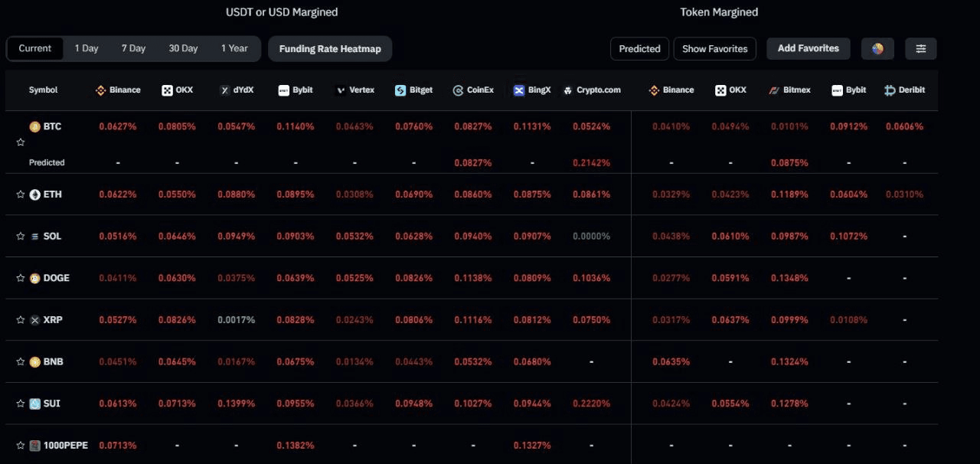Click BNB token-margined Binance rate 0.0635%
Screen dimensions: 980x464
pos(671,361)
